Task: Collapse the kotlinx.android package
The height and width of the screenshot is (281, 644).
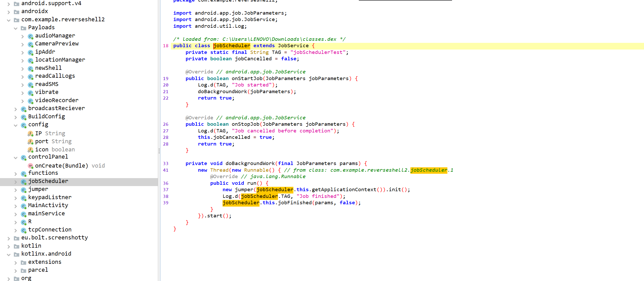Action: point(9,255)
